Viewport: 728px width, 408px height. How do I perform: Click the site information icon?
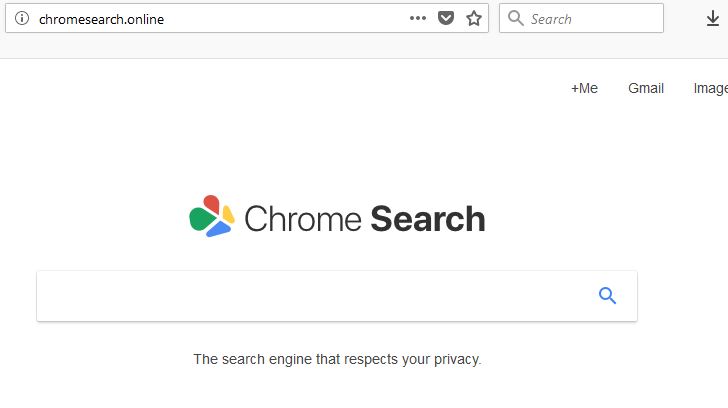click(x=22, y=18)
